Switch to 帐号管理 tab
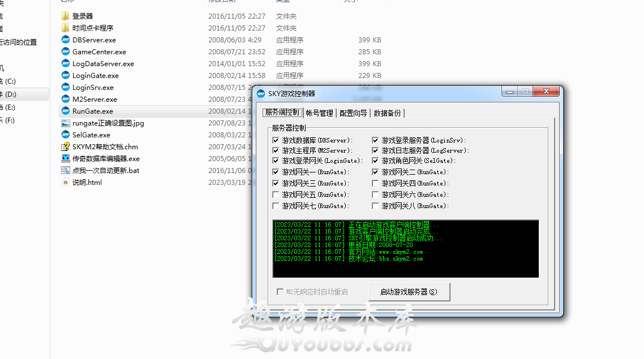644x359 pixels. click(x=319, y=113)
